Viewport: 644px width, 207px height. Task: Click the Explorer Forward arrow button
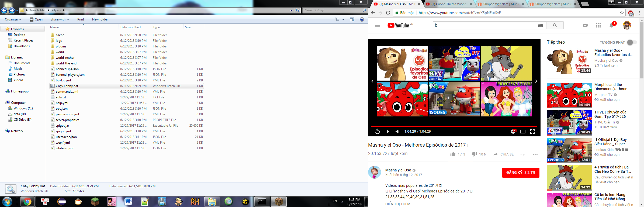[12, 10]
